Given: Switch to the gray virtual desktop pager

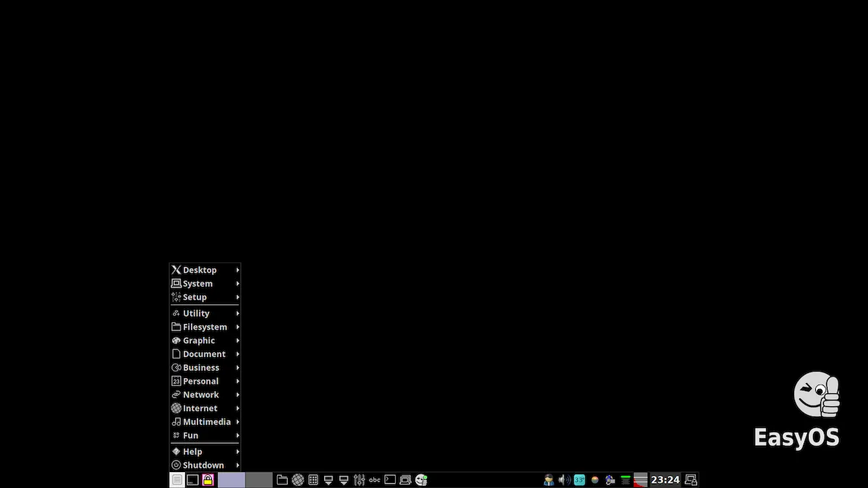Looking at the screenshot, I should [259, 479].
